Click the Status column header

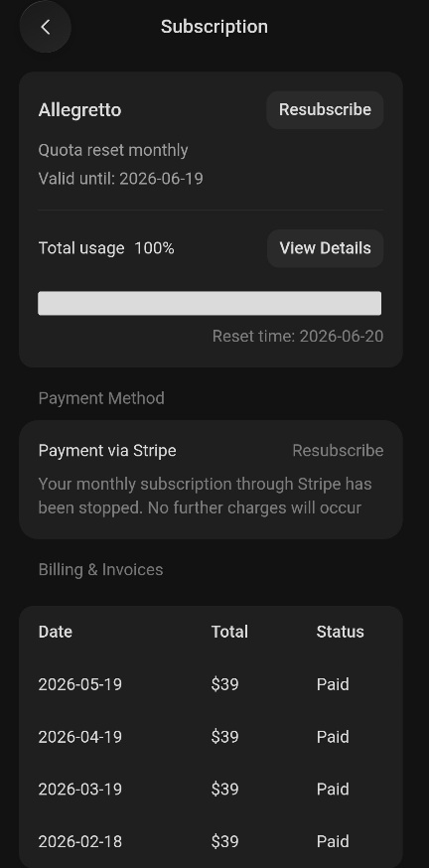[x=340, y=632]
